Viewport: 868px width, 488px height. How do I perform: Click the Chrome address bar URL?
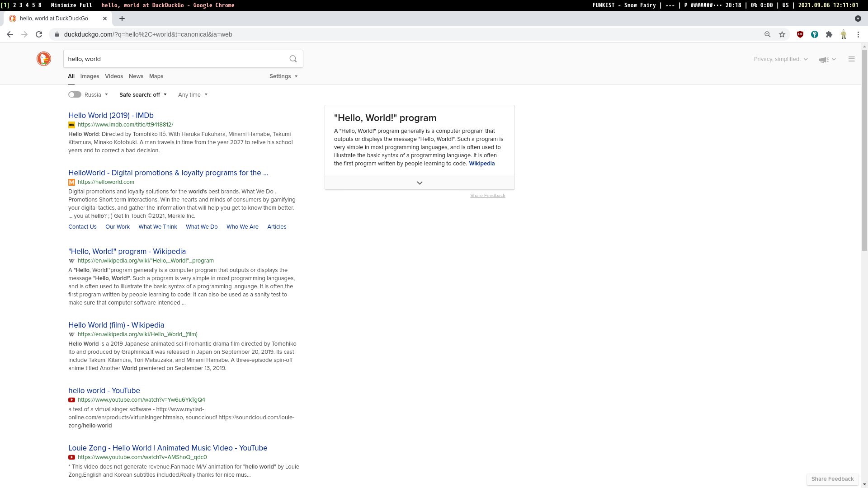(x=148, y=34)
